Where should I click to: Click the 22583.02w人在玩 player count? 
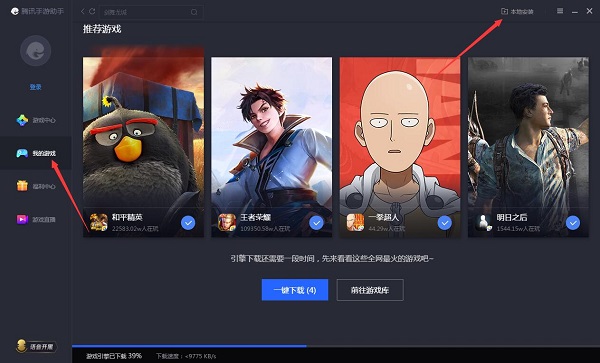(135, 229)
